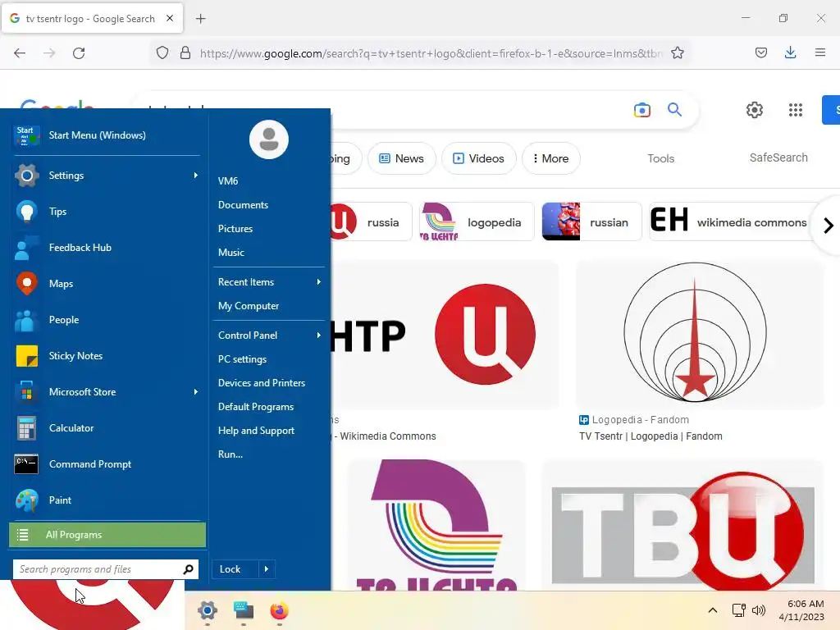
Task: Switch to Videos results tab
Action: (478, 158)
